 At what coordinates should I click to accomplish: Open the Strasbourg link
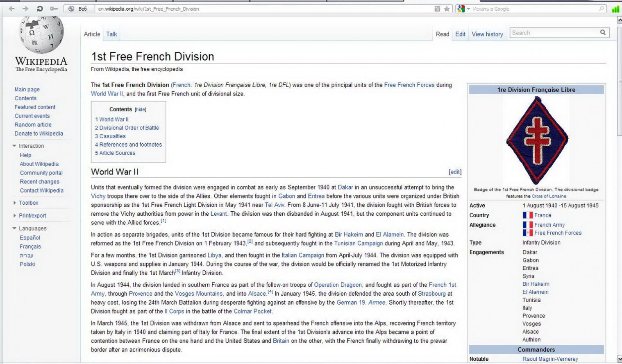tap(431, 294)
